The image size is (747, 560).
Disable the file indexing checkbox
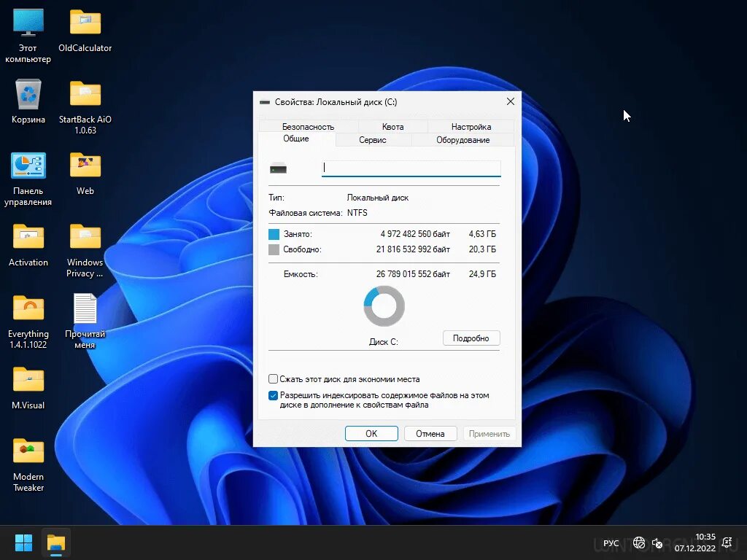pos(273,395)
